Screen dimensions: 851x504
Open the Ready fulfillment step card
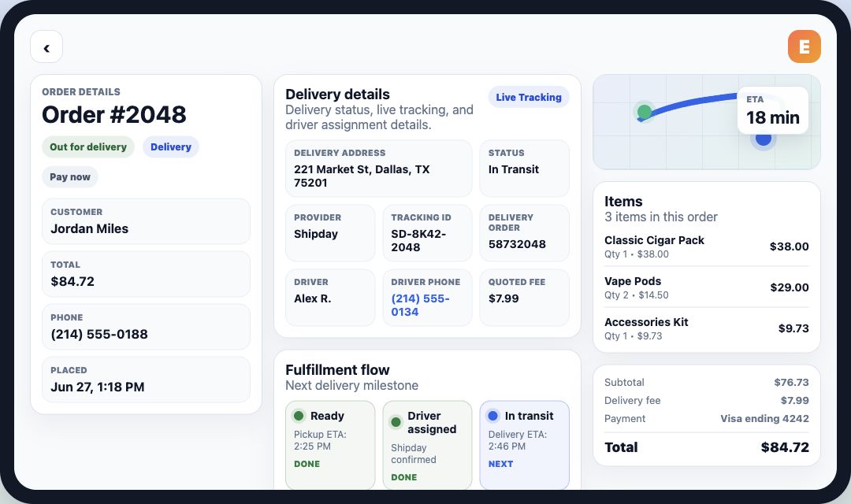coord(330,445)
